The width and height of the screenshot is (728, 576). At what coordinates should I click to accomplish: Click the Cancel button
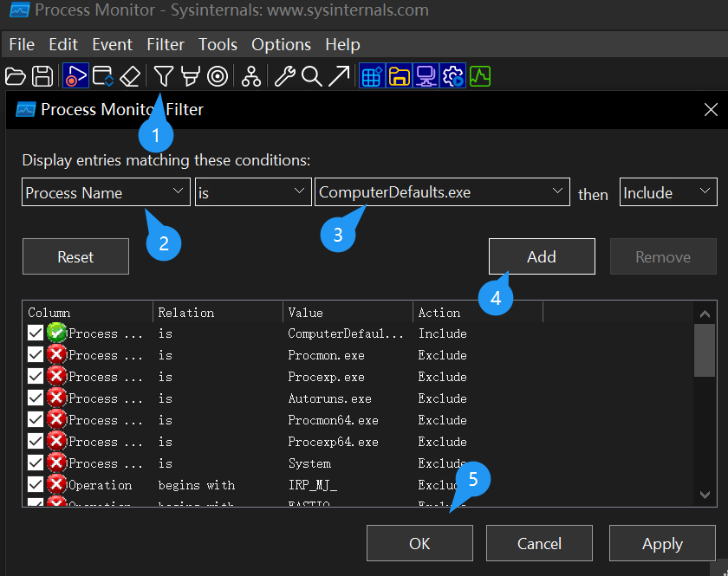539,543
